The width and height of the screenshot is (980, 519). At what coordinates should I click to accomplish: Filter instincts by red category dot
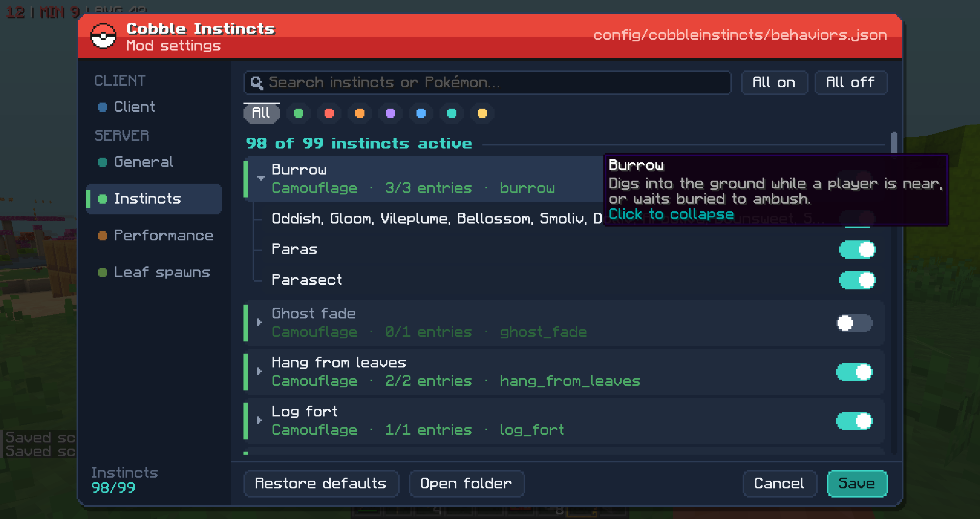[x=329, y=113]
